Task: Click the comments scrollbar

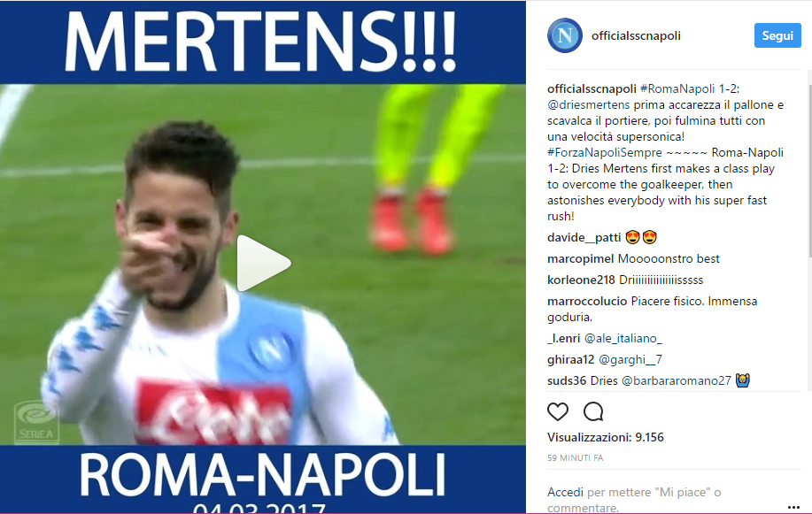Action: [809, 171]
